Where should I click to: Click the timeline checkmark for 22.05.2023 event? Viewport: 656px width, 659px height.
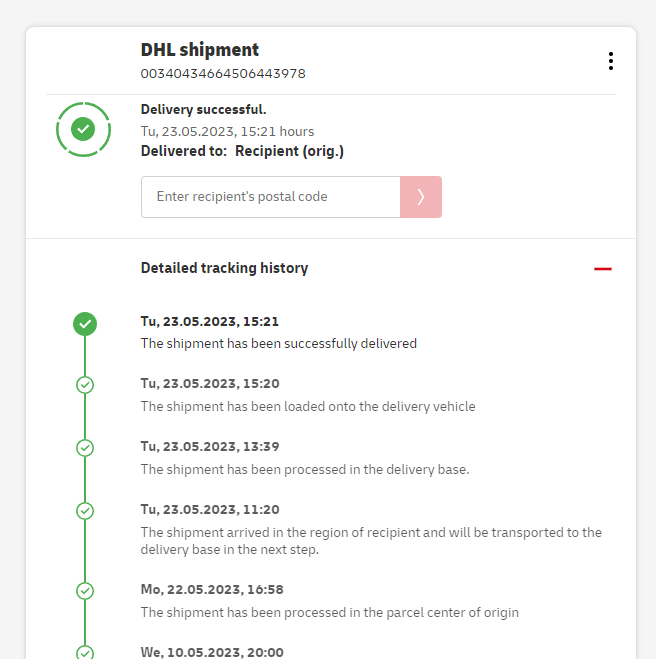(x=85, y=591)
